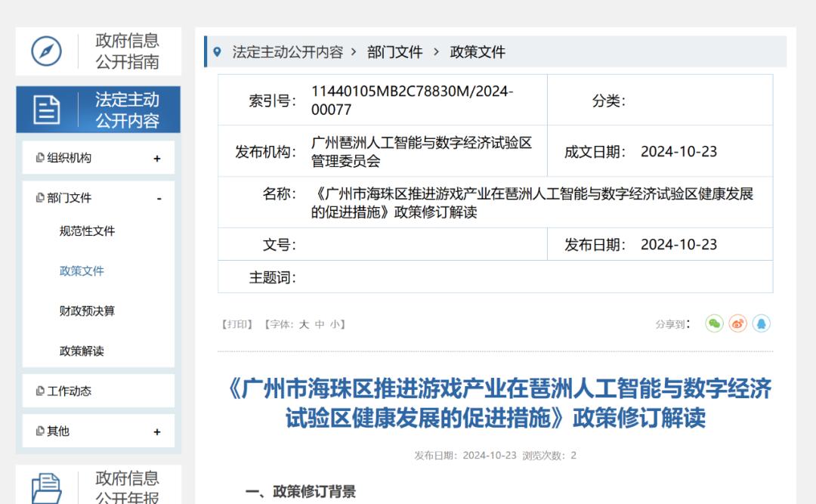Click the small icon beside 工作动态
The image size is (816, 504).
tap(40, 391)
